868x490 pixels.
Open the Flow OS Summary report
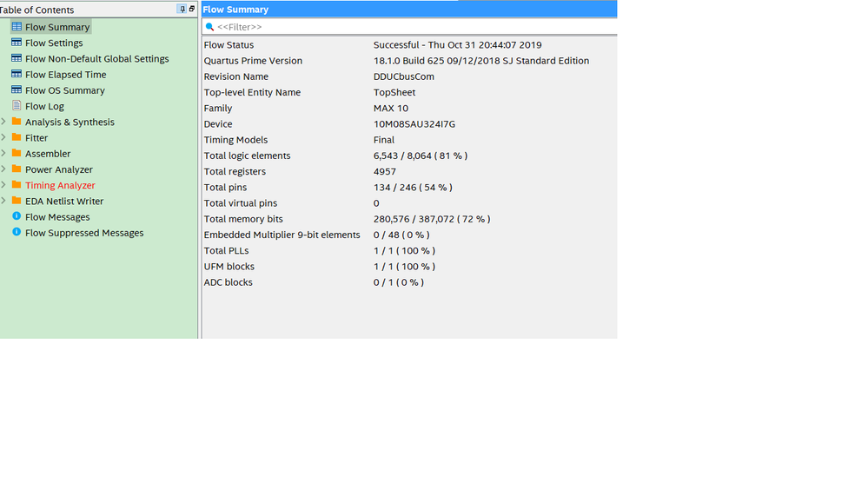pos(65,90)
